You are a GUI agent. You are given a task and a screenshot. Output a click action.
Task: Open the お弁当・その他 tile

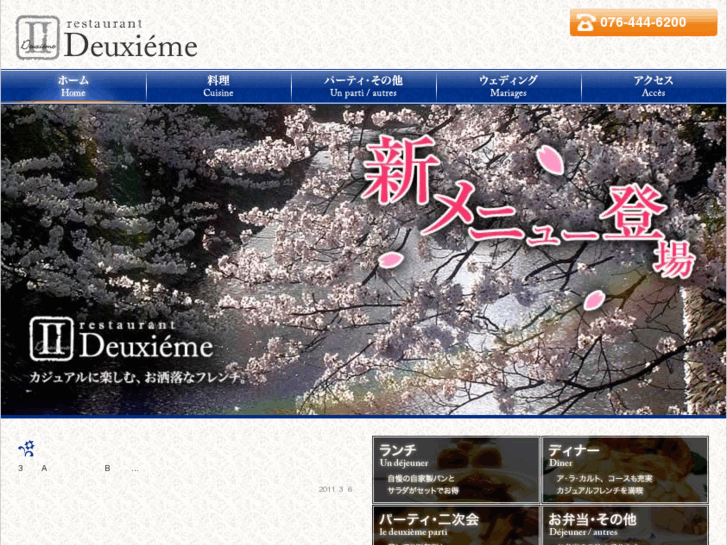(x=625, y=526)
